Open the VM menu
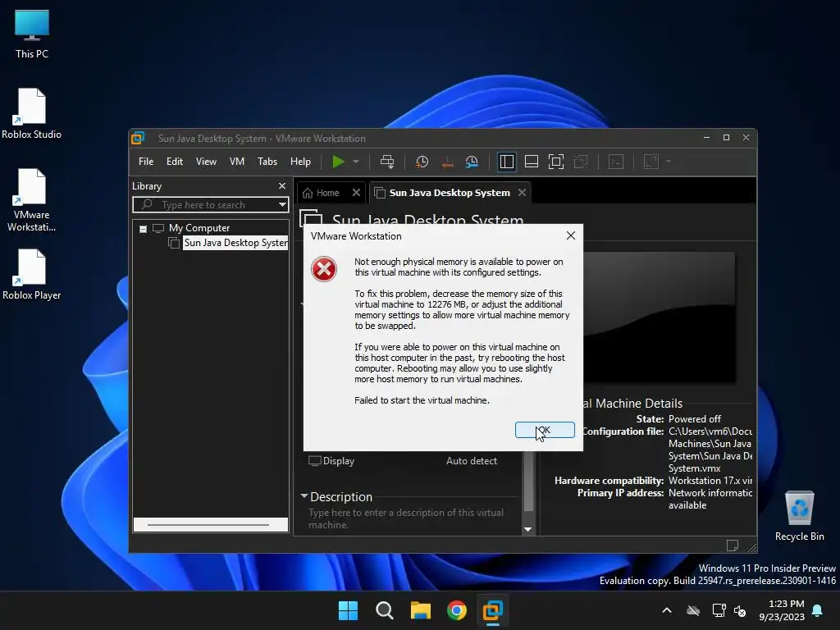Image resolution: width=840 pixels, height=630 pixels. click(x=237, y=162)
